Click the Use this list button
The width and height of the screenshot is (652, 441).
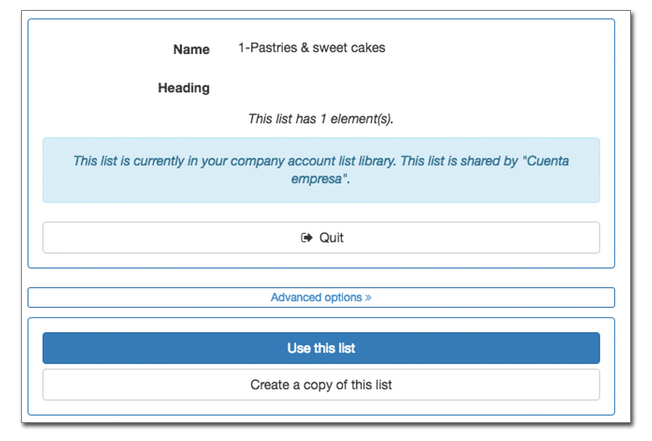coord(321,348)
